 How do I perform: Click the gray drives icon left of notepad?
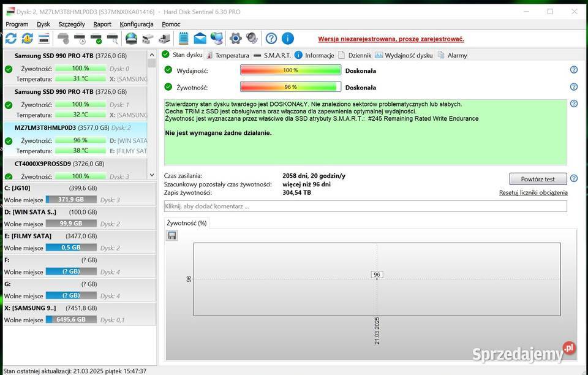[x=164, y=38]
